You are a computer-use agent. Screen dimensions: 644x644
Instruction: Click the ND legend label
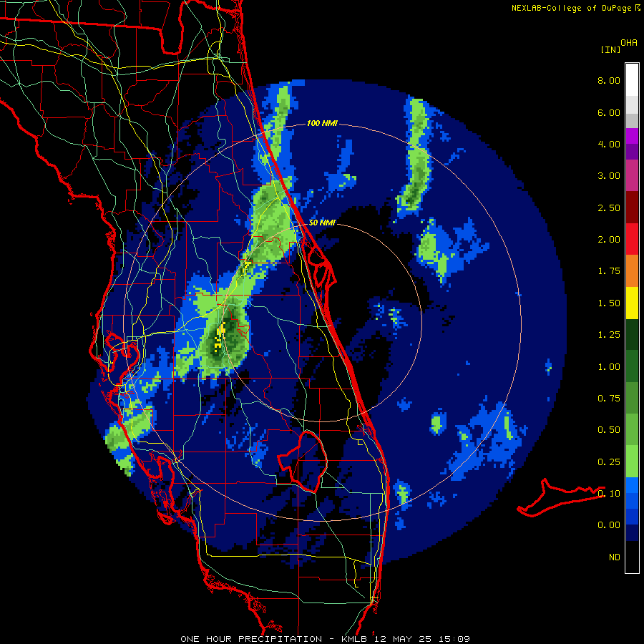tap(615, 557)
